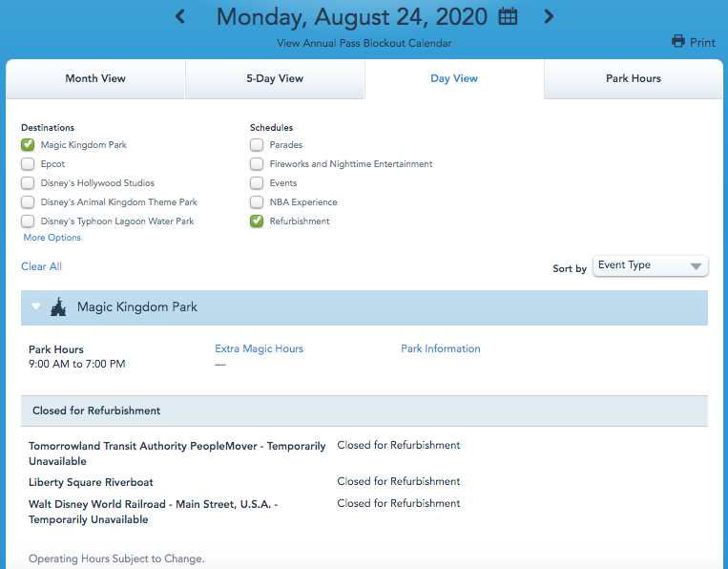Go to next day using right arrow
The image size is (728, 569).
pyautogui.click(x=548, y=16)
